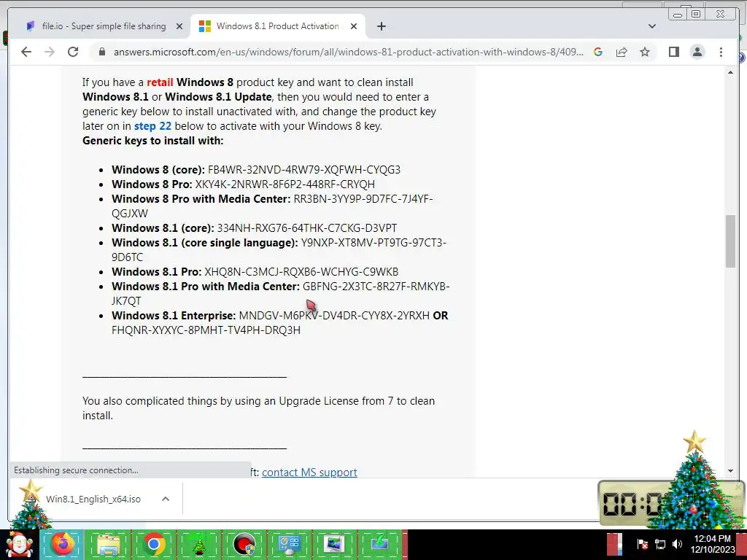The width and height of the screenshot is (747, 560).
Task: Expand the tab search dropdown arrow
Action: (x=651, y=26)
